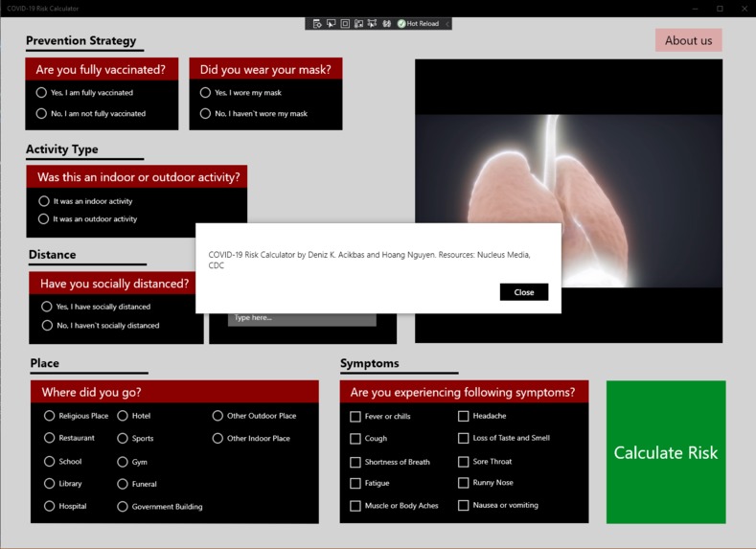Close the credits dialog

(x=524, y=292)
